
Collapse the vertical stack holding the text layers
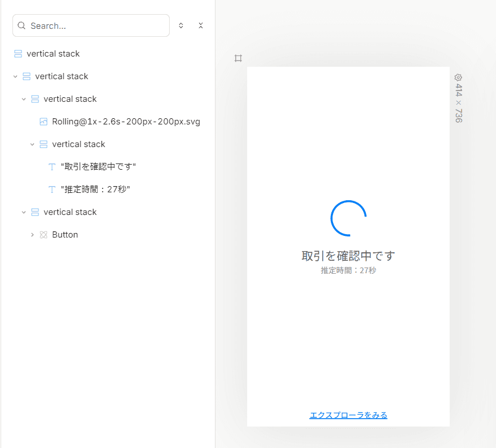pyautogui.click(x=32, y=144)
